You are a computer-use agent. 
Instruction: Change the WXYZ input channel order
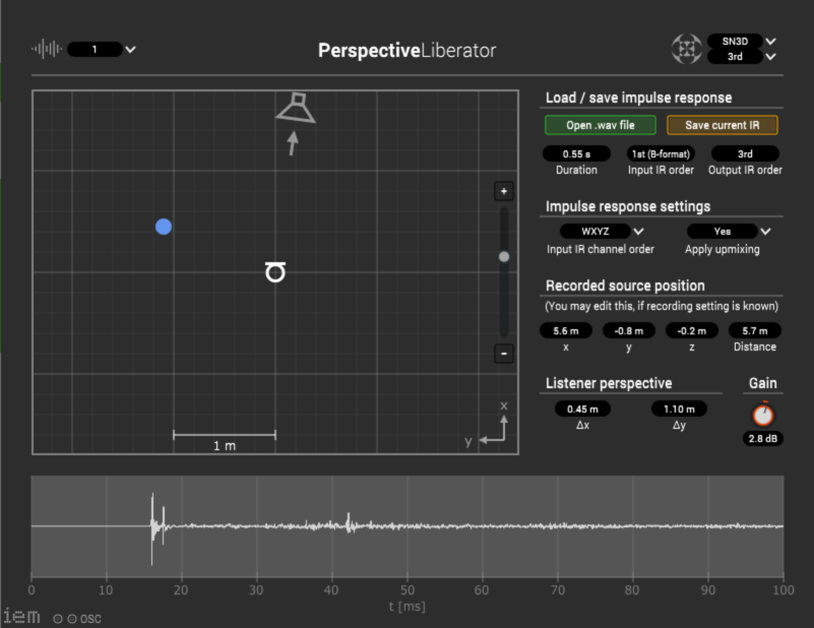pyautogui.click(x=601, y=231)
